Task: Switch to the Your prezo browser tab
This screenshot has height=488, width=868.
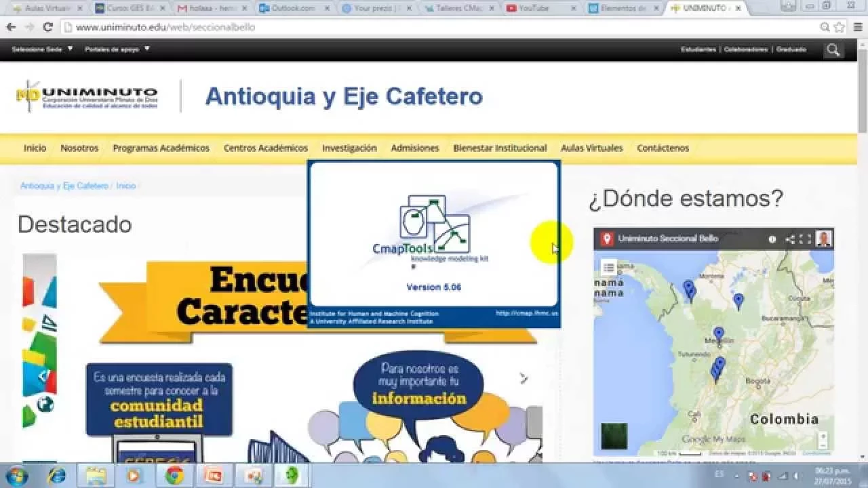Action: click(376, 8)
